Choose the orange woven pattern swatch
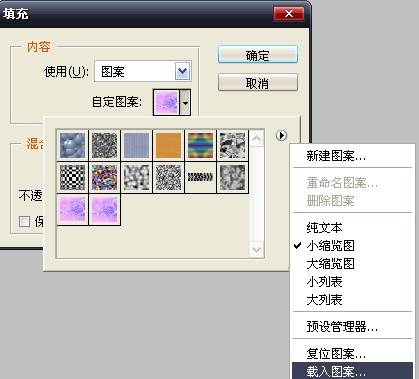 point(168,145)
